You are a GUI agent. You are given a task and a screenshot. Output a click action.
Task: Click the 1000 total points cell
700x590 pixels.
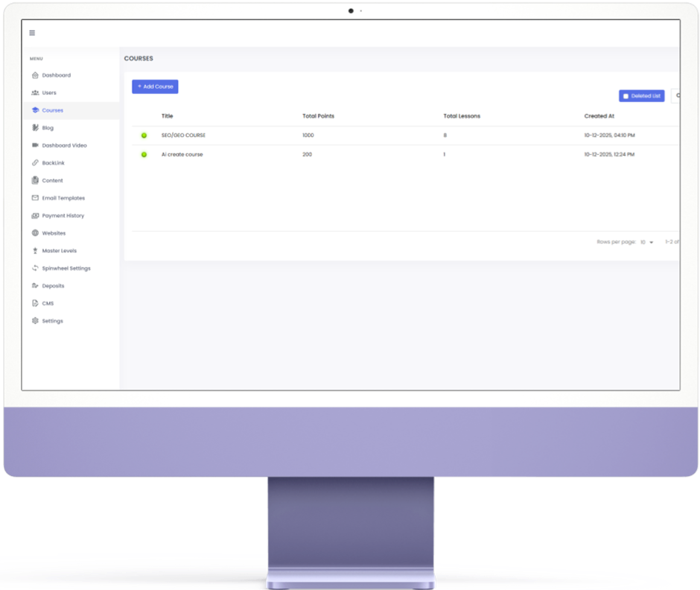click(308, 136)
